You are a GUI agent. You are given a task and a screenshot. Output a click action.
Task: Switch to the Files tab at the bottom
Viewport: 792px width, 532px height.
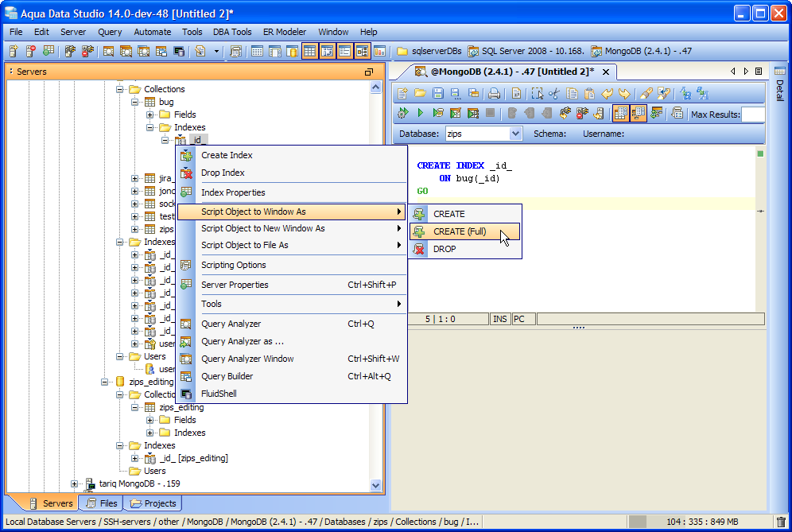coord(102,503)
